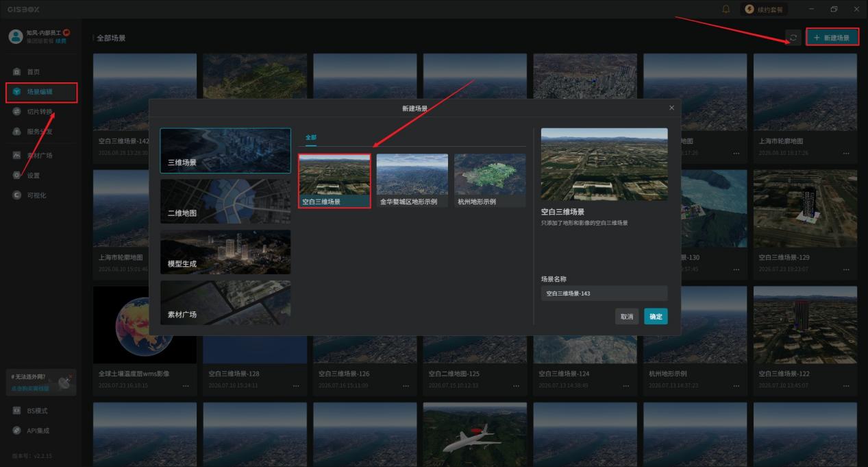Image resolution: width=868 pixels, height=467 pixels.
Task: Click the API集成 link icon in sidebar
Action: pos(17,431)
